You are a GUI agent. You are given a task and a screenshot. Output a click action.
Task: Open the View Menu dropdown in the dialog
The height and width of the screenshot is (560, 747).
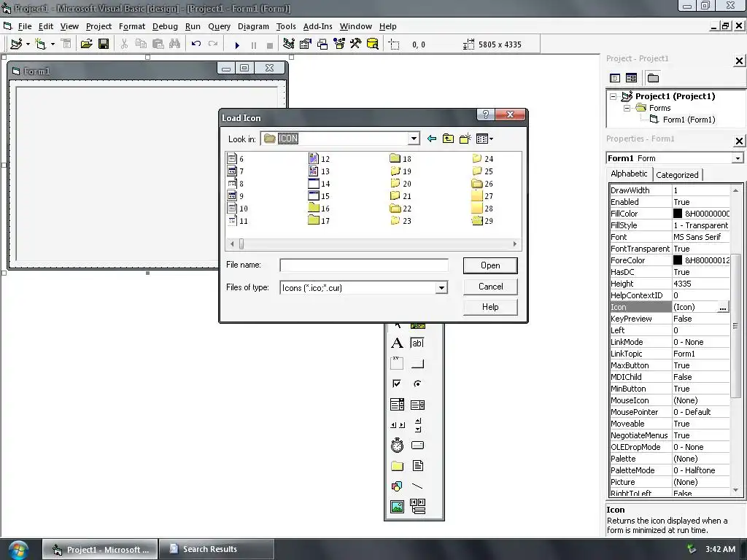pos(485,139)
